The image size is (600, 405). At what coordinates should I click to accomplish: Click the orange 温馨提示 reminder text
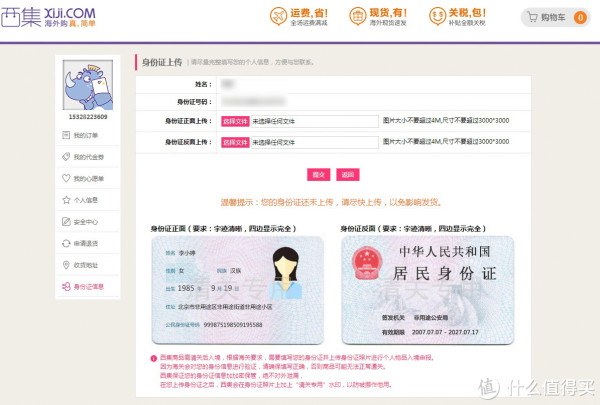[x=331, y=202]
